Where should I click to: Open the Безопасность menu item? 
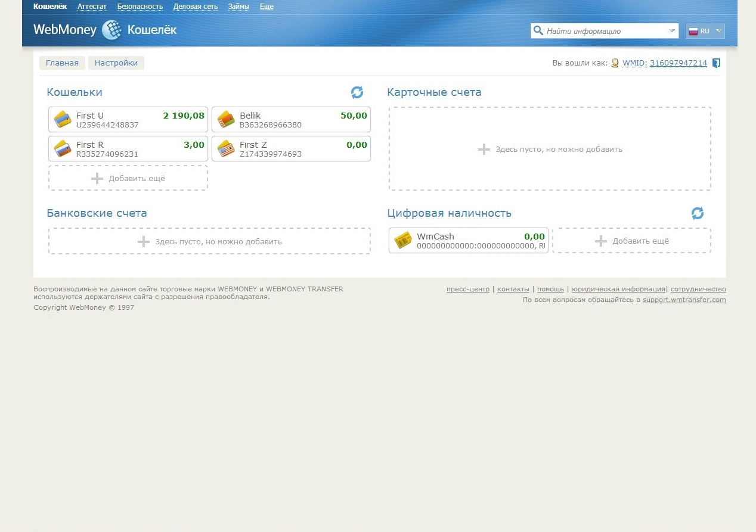pyautogui.click(x=140, y=7)
